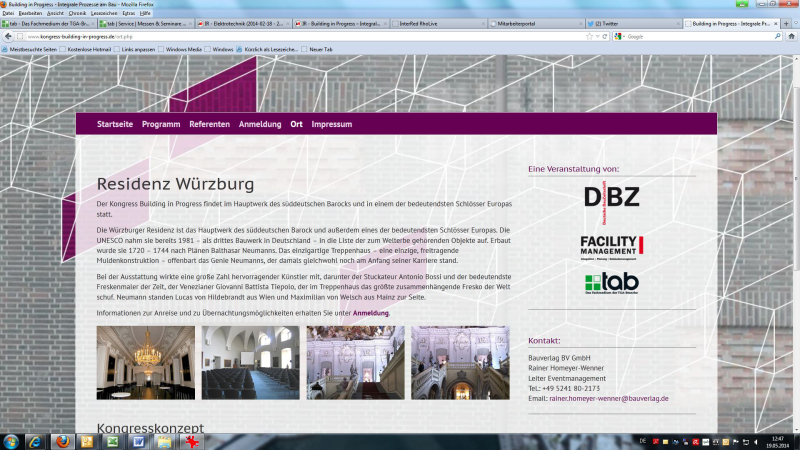Open a new tab with plus button
Image resolution: width=800 pixels, height=450 pixels.
[786, 23]
